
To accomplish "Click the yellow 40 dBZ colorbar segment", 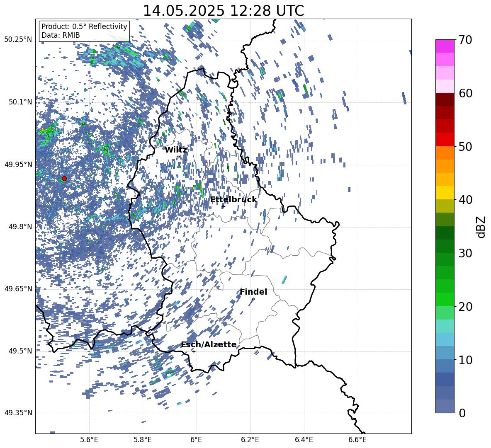I will tap(445, 192).
